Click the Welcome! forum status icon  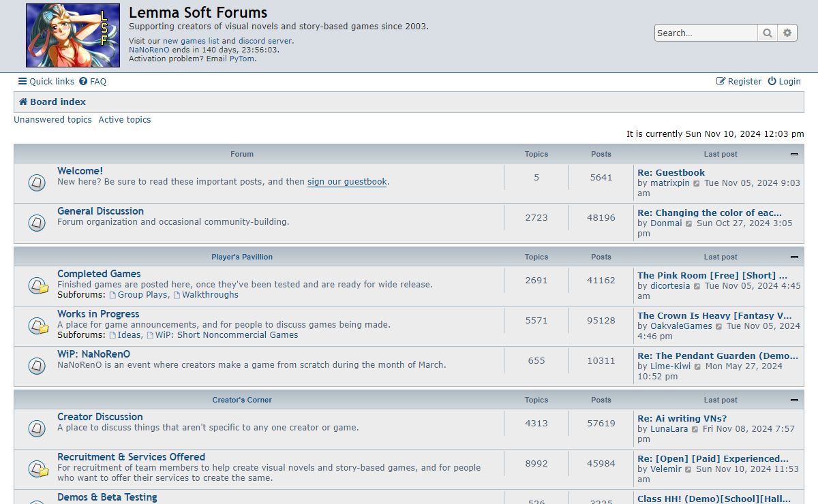pyautogui.click(x=37, y=183)
